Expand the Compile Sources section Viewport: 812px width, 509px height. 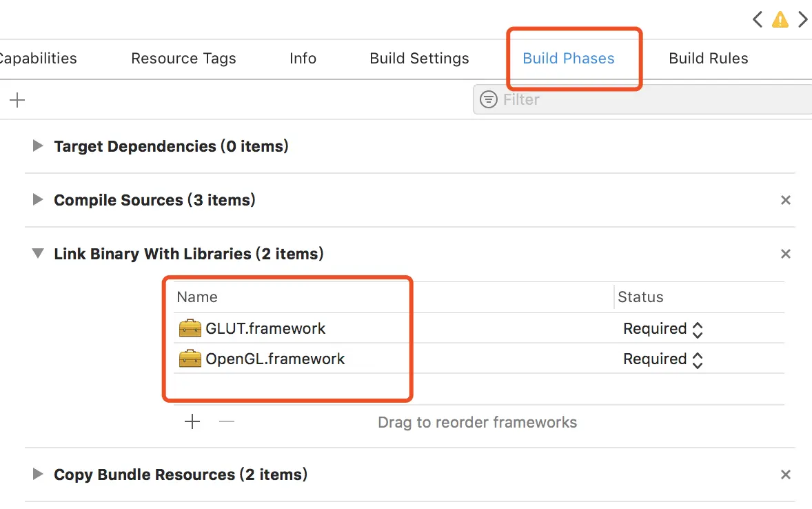click(37, 200)
